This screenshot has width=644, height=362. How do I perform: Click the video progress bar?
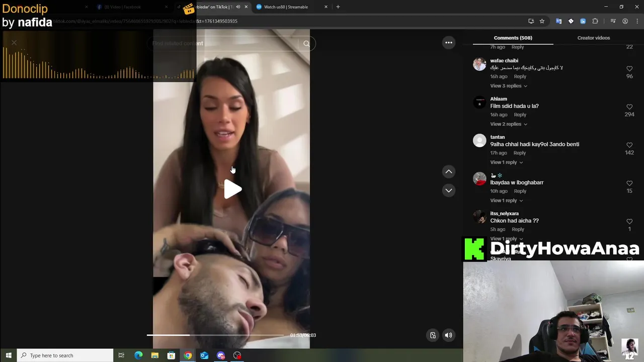(215, 335)
